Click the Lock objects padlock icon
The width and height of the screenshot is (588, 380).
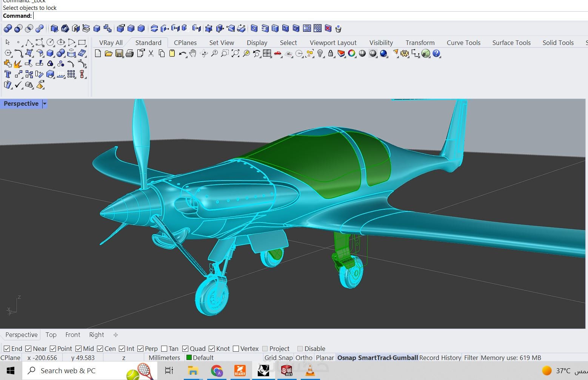331,54
